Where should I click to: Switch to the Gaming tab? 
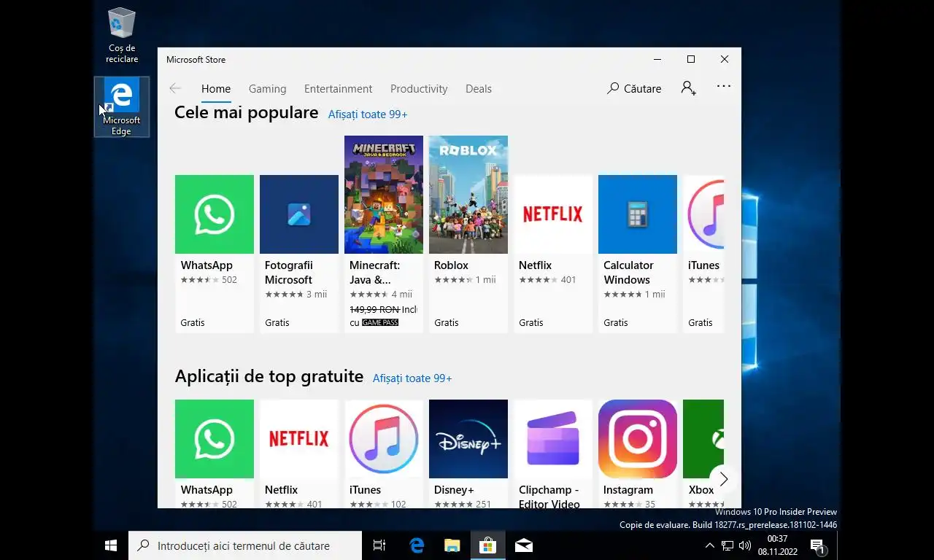coord(267,89)
